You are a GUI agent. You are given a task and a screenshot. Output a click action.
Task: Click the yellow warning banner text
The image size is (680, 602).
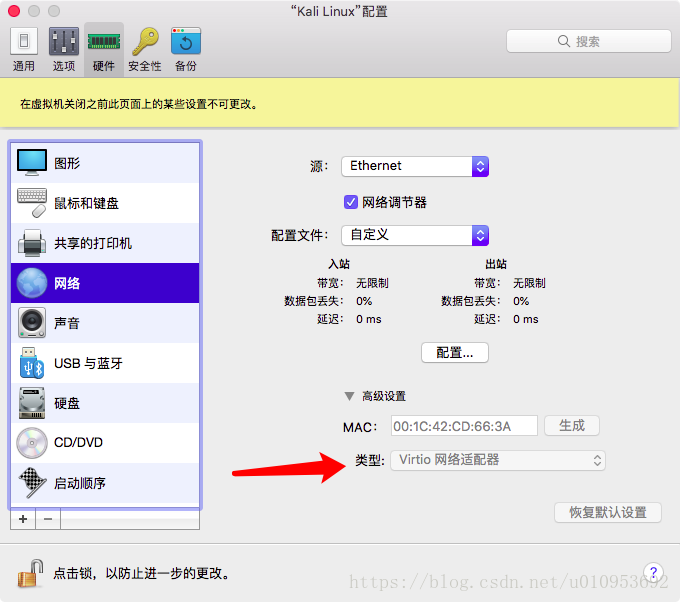point(139,104)
